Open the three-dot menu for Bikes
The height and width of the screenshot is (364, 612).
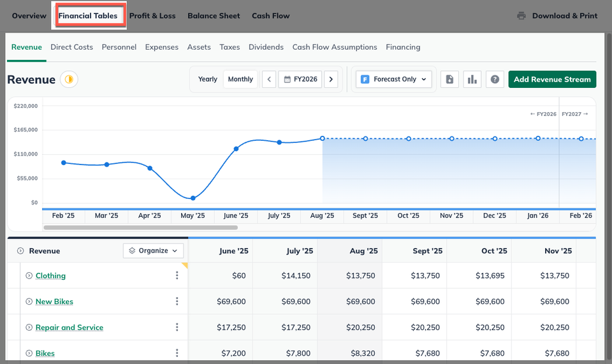click(x=177, y=353)
